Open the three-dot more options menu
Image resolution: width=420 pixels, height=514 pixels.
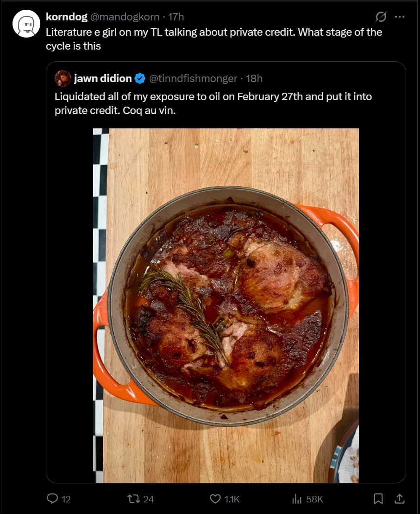point(400,17)
